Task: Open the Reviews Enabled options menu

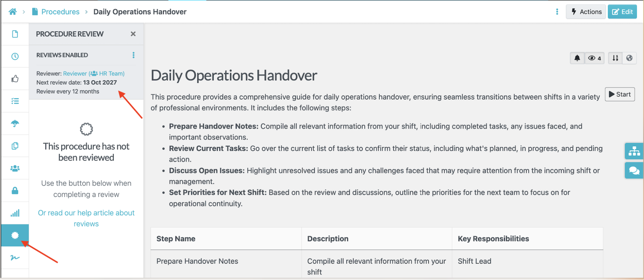Action: (133, 55)
